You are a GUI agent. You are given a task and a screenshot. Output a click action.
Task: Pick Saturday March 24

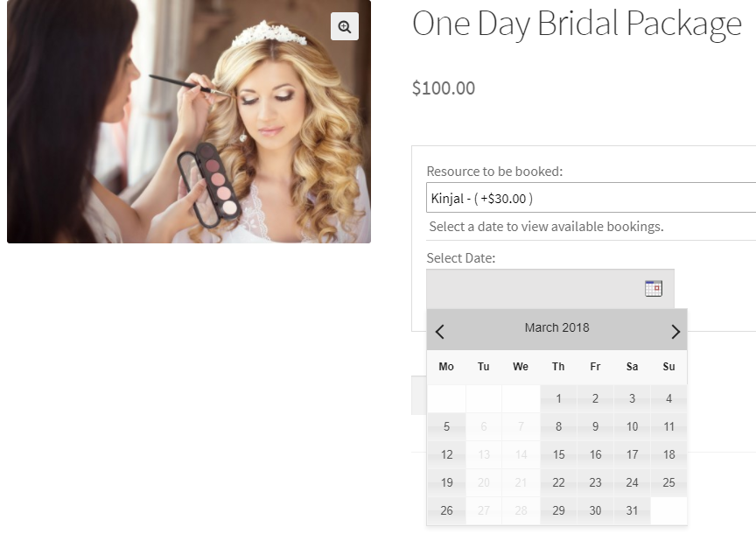pyautogui.click(x=632, y=482)
